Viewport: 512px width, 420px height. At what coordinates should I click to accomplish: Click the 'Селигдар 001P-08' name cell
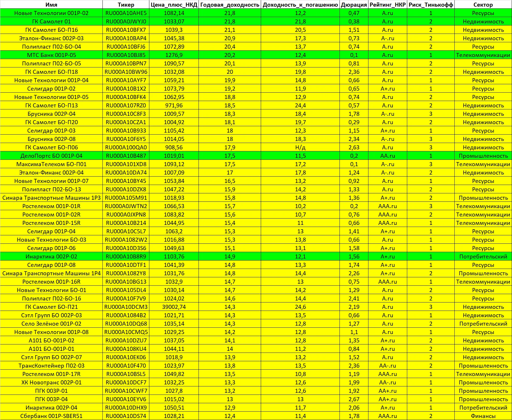click(x=52, y=265)
